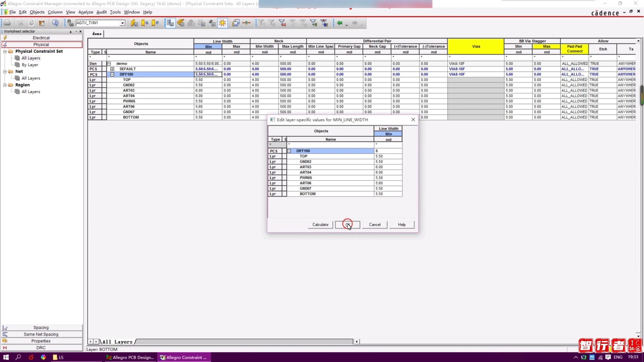This screenshot has width=644, height=362.
Task: Click the Help button in dialog
Action: coord(402,225)
